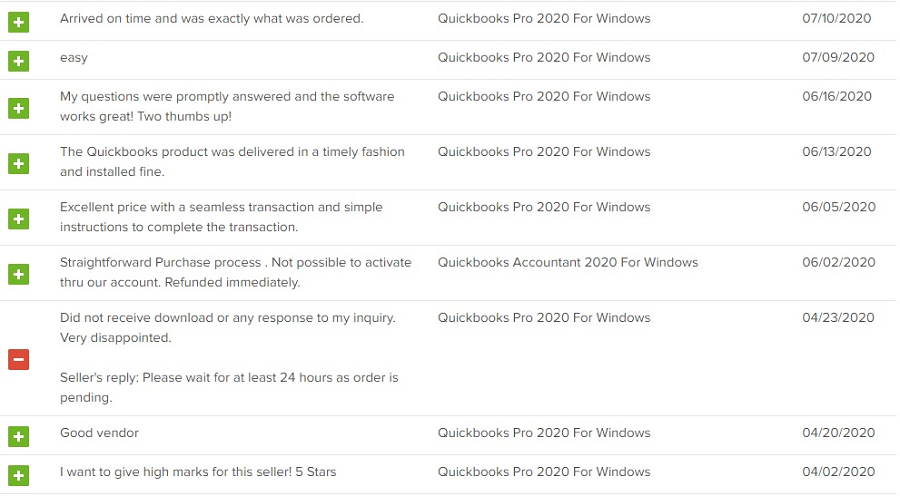Click the 06/02/2020 review date

(838, 263)
